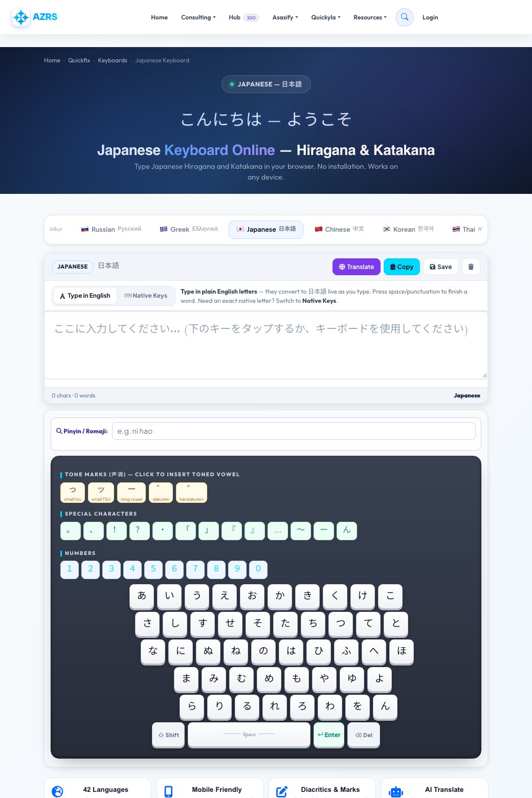Tap number key 5
The image size is (532, 798).
pos(153,569)
